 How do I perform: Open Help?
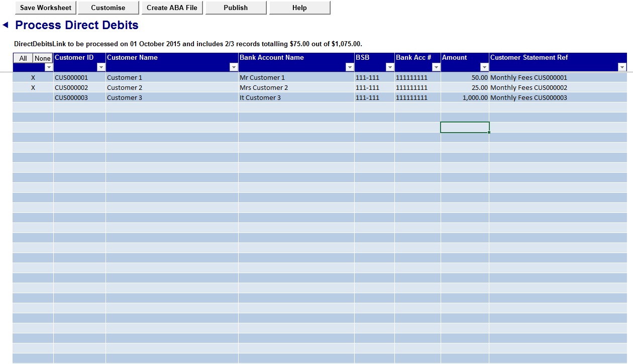pos(299,8)
